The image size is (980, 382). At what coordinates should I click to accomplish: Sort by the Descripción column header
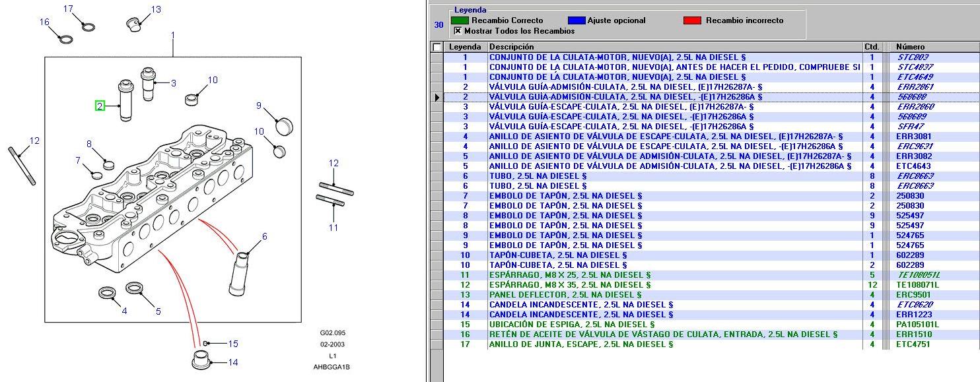click(x=674, y=48)
